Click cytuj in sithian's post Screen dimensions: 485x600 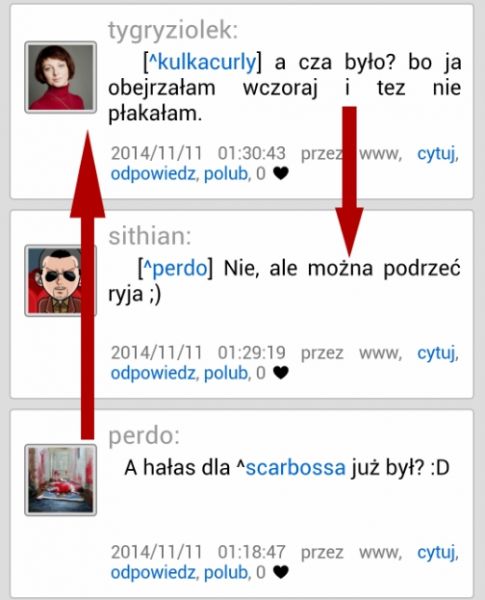[437, 353]
